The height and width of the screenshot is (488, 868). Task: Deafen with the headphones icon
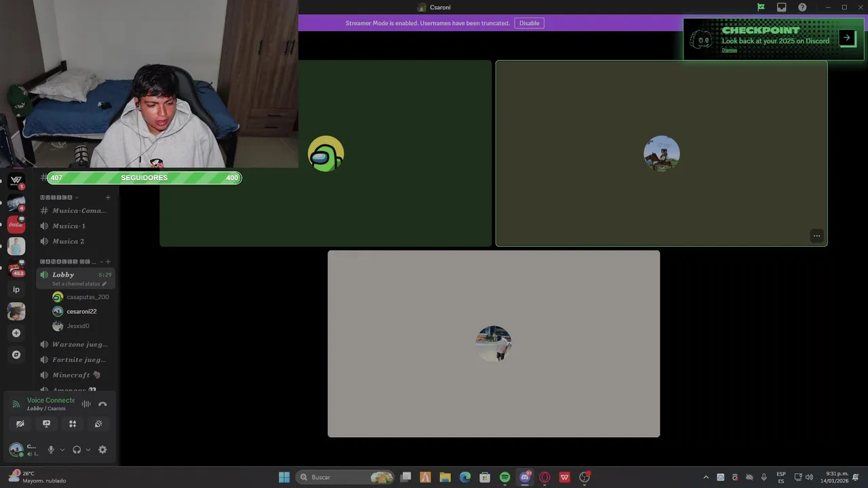click(77, 449)
